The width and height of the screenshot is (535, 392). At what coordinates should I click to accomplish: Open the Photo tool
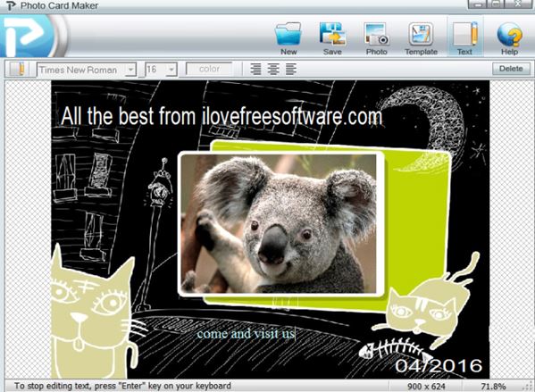376,38
